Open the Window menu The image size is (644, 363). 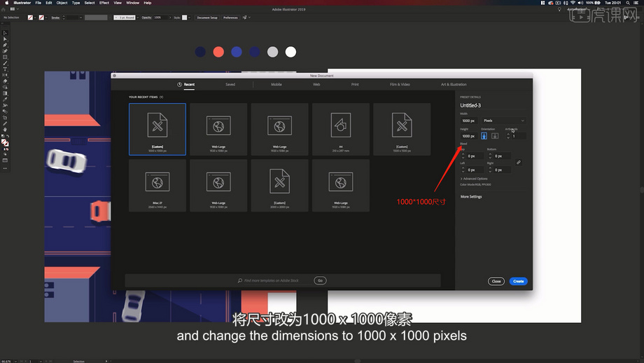(x=132, y=3)
